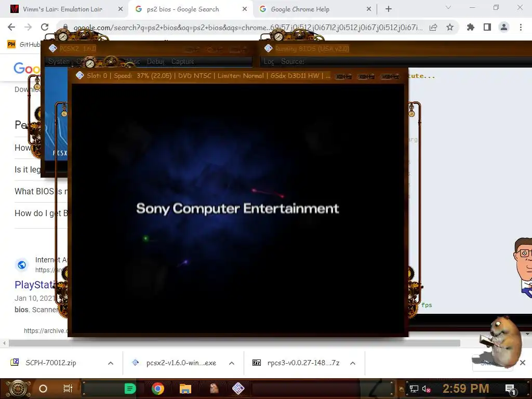Expand options for SCPH-70012.zip download

click(111, 363)
